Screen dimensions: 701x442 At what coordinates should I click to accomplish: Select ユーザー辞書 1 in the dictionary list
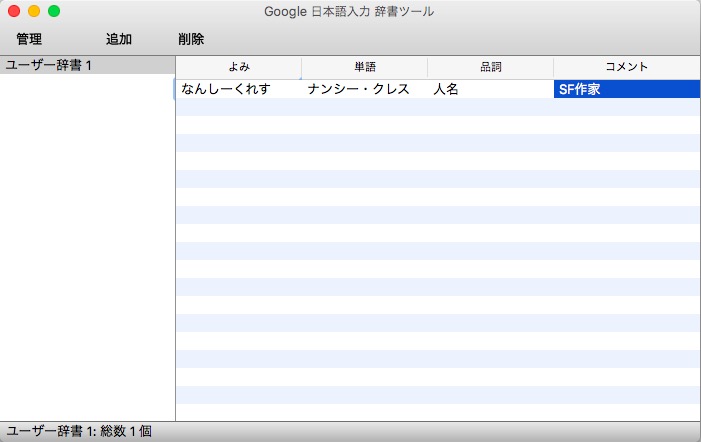click(87, 65)
